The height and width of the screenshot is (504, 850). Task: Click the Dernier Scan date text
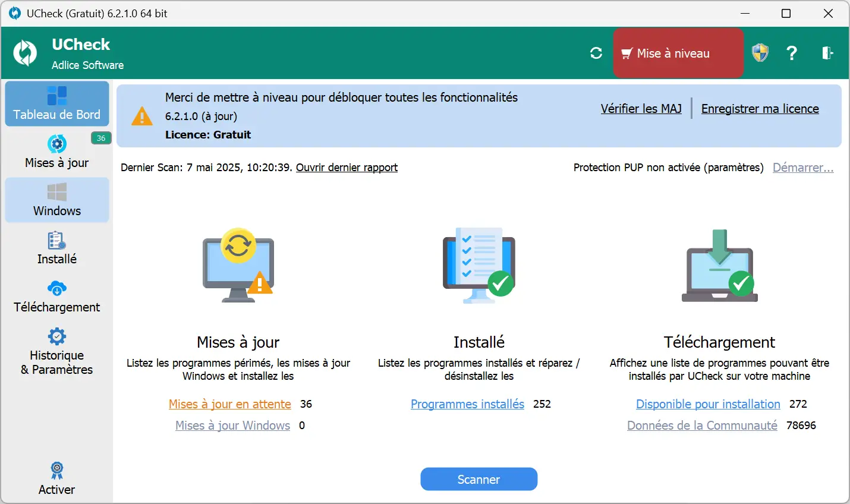(207, 168)
